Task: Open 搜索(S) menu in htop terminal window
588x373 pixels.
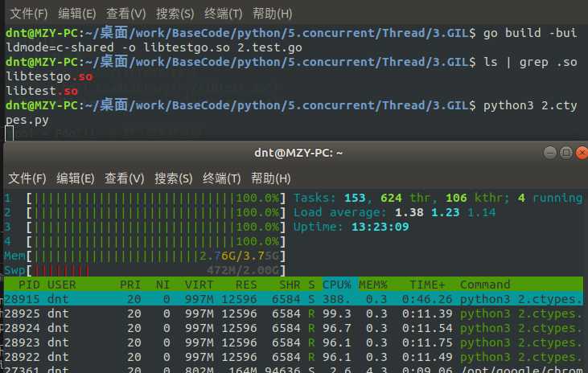Action: pyautogui.click(x=173, y=178)
